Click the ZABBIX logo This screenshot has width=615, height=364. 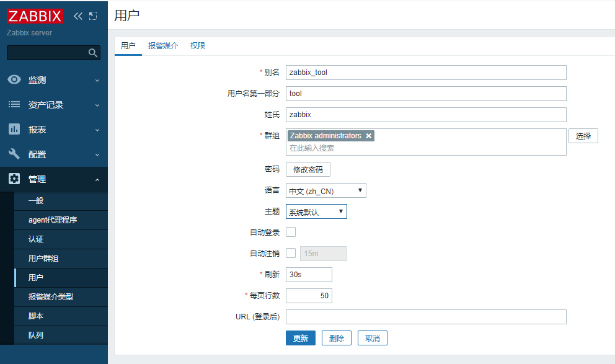(x=35, y=16)
